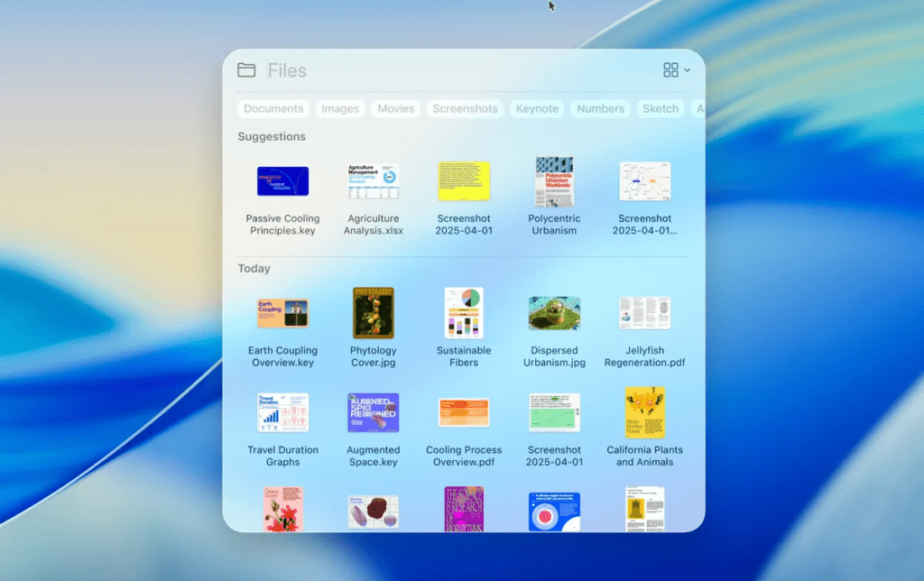This screenshot has height=581, width=924.
Task: Open the Sustainable Fibers file
Action: click(464, 327)
